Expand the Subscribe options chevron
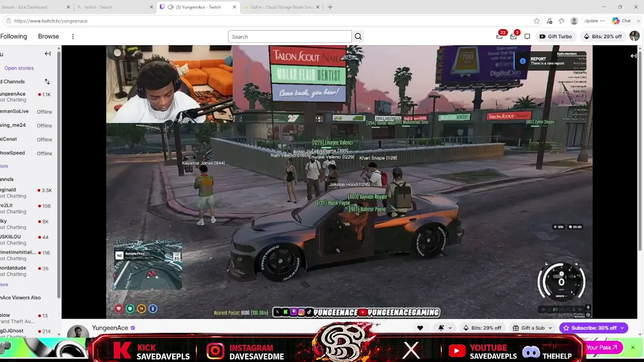644x362 pixels. point(622,328)
